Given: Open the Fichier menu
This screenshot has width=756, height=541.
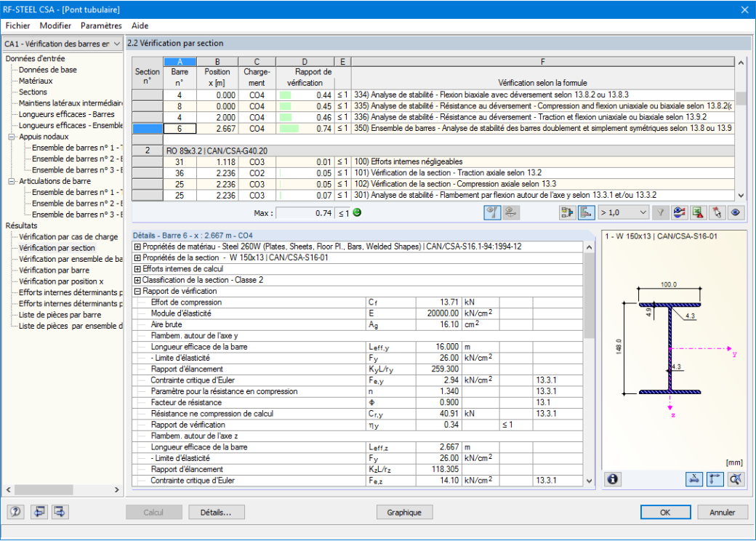Looking at the screenshot, I should click(x=17, y=25).
